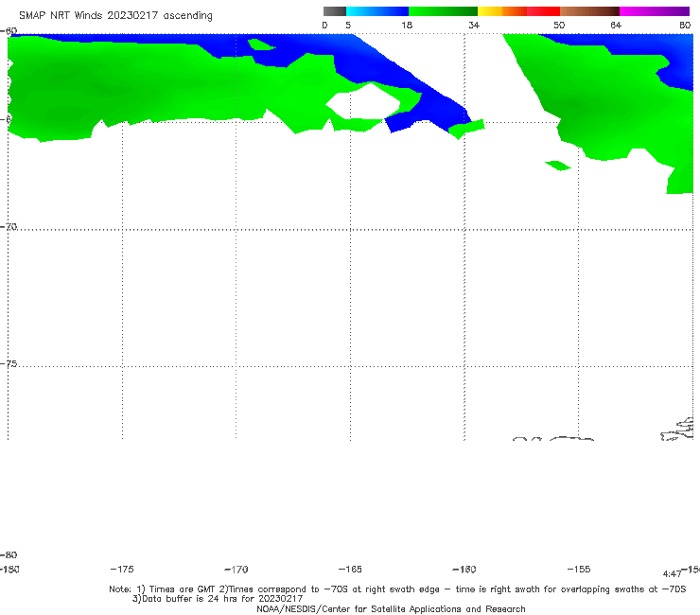Click the -175 longitude axis label

[122, 570]
